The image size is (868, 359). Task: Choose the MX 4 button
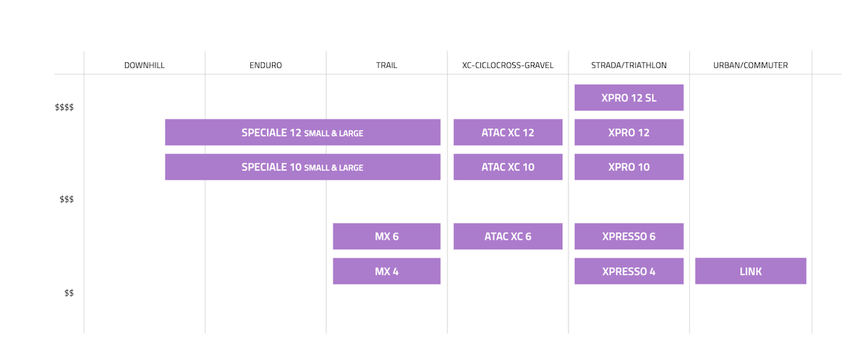pos(386,271)
